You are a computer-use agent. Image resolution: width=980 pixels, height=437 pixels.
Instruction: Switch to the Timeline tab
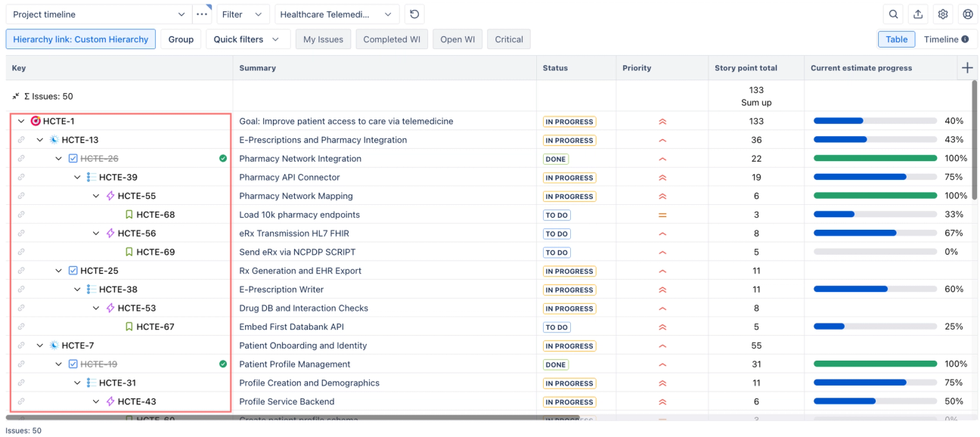point(941,39)
